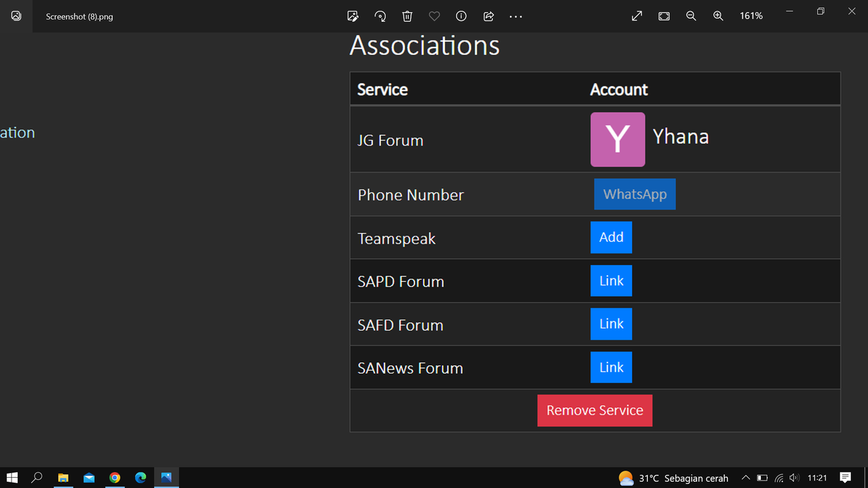Open the weather widget 31°C Sebagian cerah
Screen dimensions: 868x488
673,479
